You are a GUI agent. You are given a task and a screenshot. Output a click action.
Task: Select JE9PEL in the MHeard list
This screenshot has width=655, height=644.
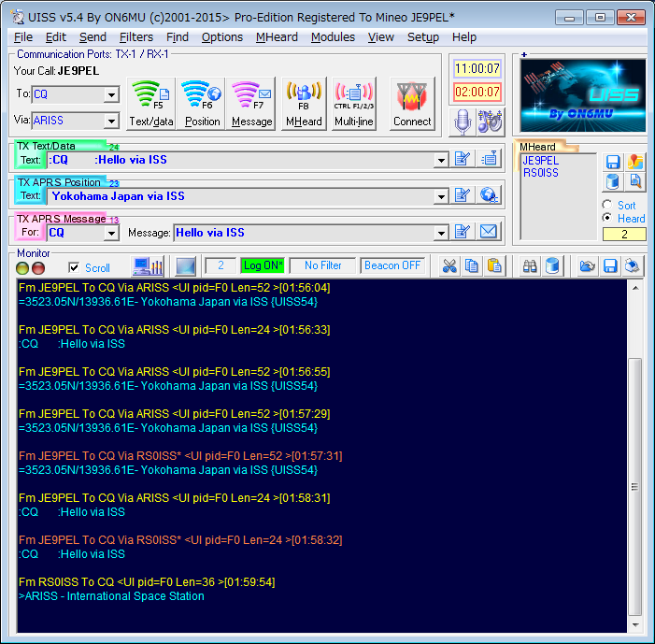tap(541, 161)
